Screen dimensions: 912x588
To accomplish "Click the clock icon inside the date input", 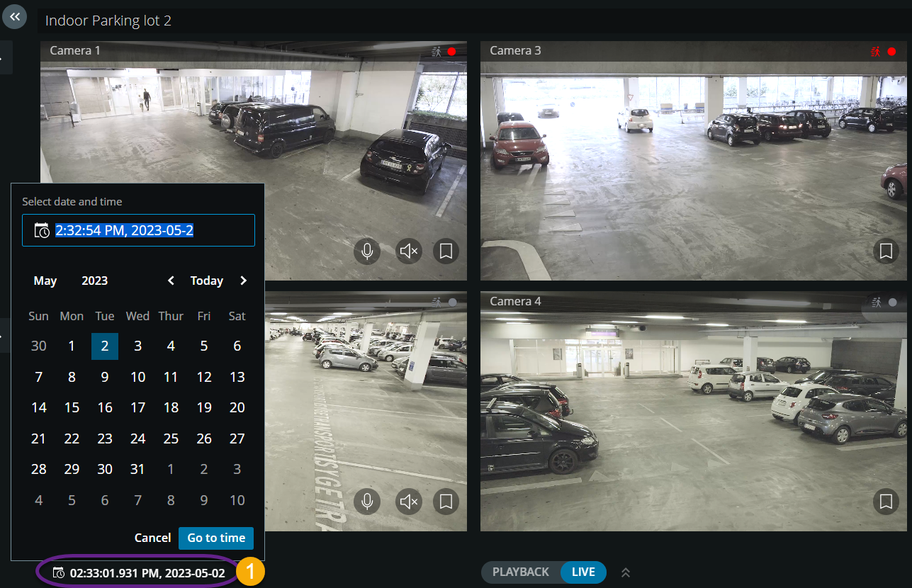I will click(41, 230).
